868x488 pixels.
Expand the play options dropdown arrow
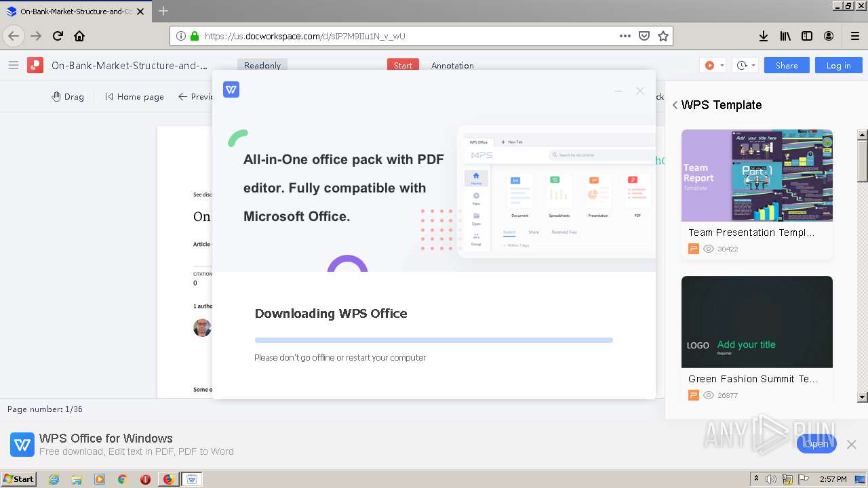click(722, 66)
